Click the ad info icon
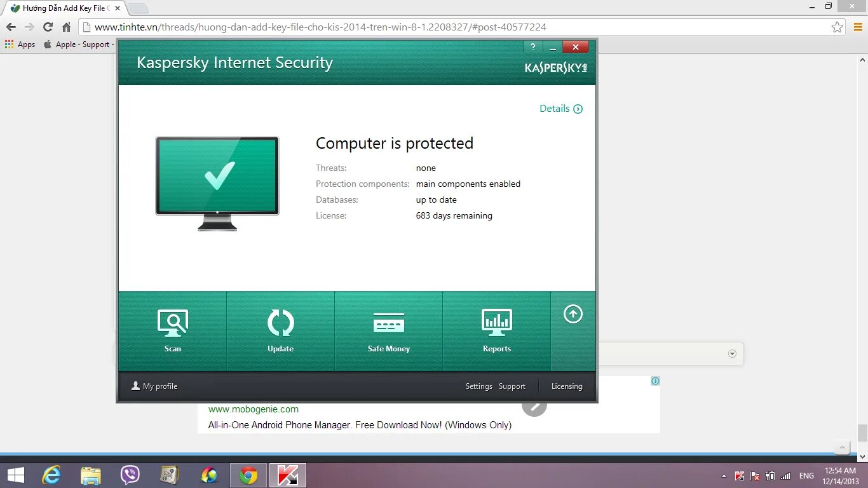Screen dimensions: 868x488 tap(655, 381)
